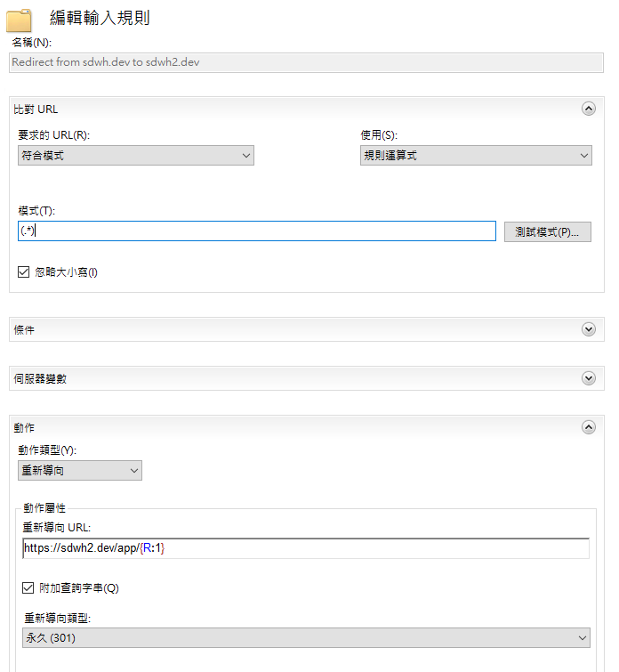Collapse the 動作 section using its chevron
Screen dimensions: 619x672
pyautogui.click(x=588, y=427)
